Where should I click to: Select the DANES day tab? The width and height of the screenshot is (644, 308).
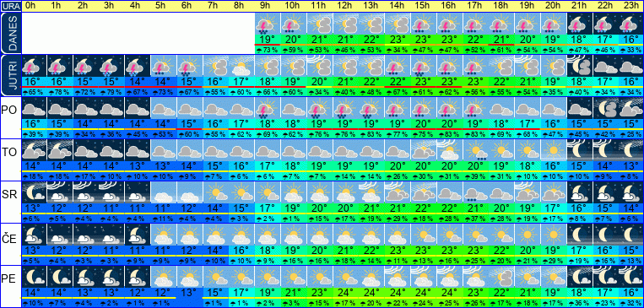10,33
